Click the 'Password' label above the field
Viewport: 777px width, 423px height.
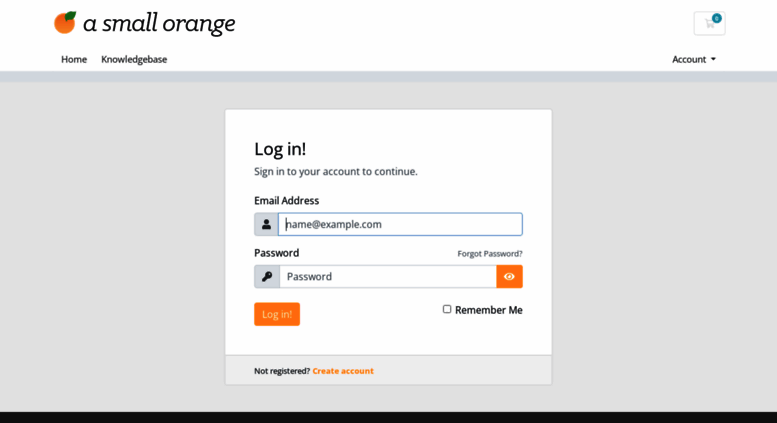click(277, 253)
